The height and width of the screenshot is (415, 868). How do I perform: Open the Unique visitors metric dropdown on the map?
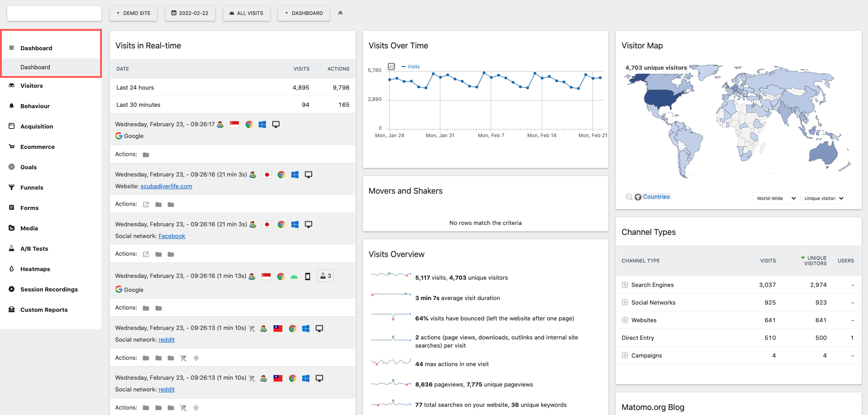823,198
